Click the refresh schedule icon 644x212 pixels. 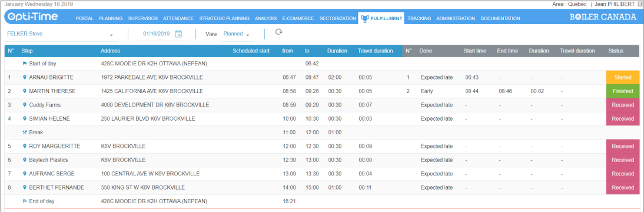[x=279, y=32]
